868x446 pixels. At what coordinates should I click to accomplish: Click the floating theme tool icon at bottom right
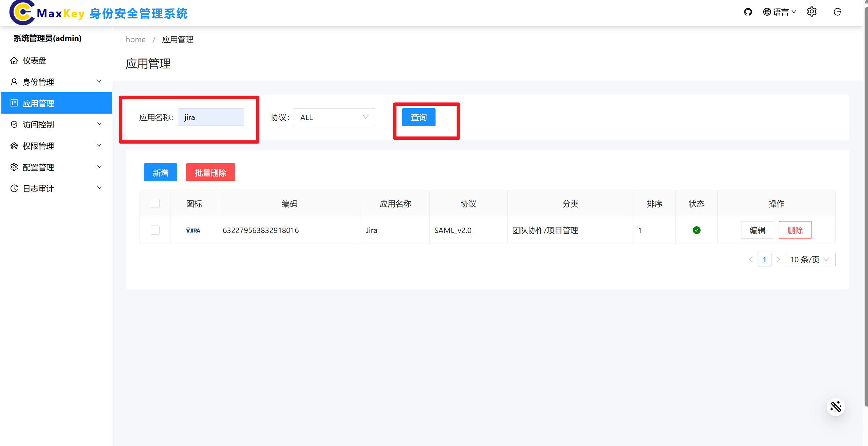(836, 407)
